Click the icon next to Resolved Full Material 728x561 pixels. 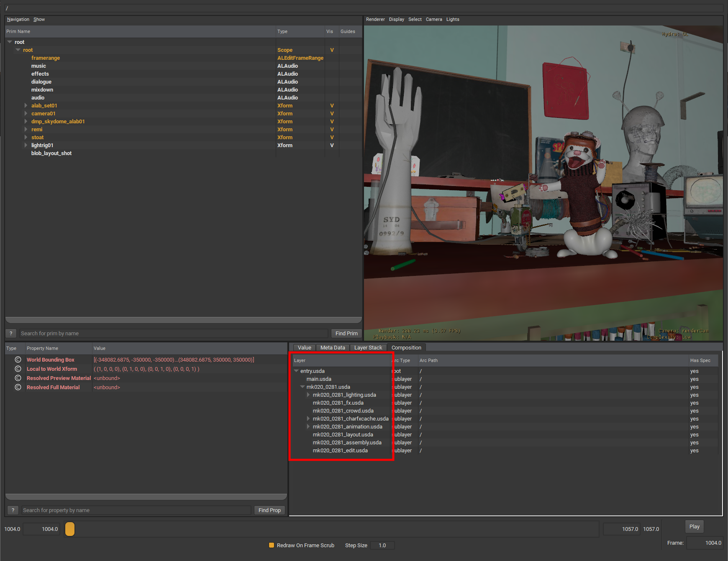coord(18,387)
